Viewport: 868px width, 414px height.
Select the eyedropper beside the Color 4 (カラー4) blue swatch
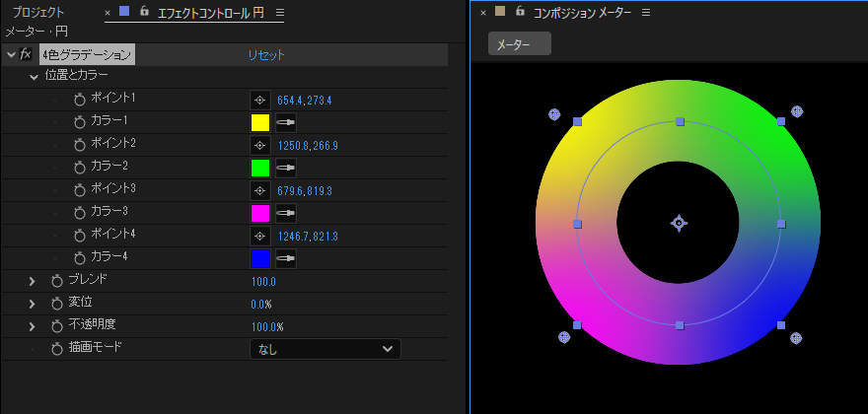point(286,258)
